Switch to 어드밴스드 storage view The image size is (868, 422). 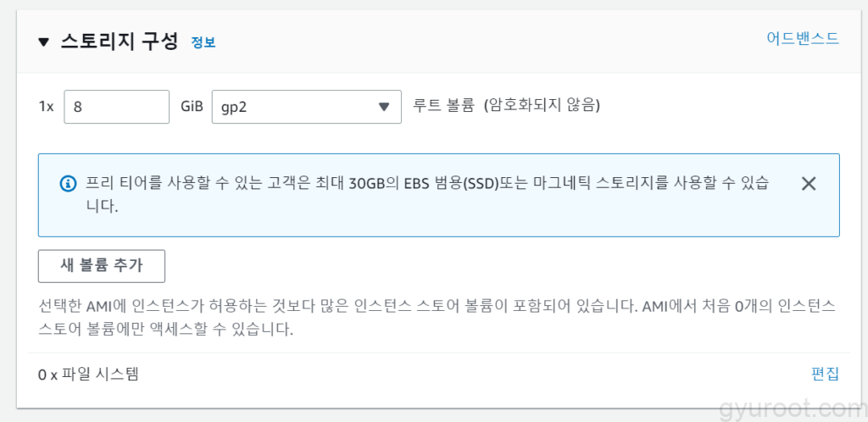tap(802, 38)
